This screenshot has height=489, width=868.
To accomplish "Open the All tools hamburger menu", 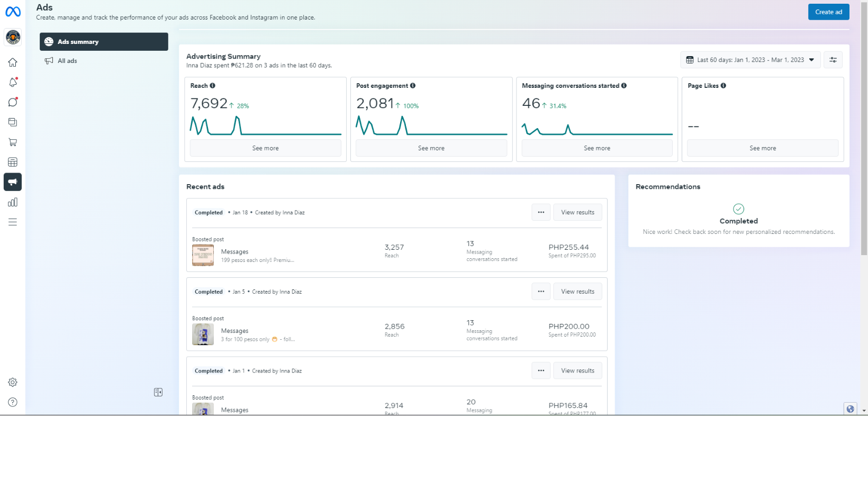I will coord(13,222).
